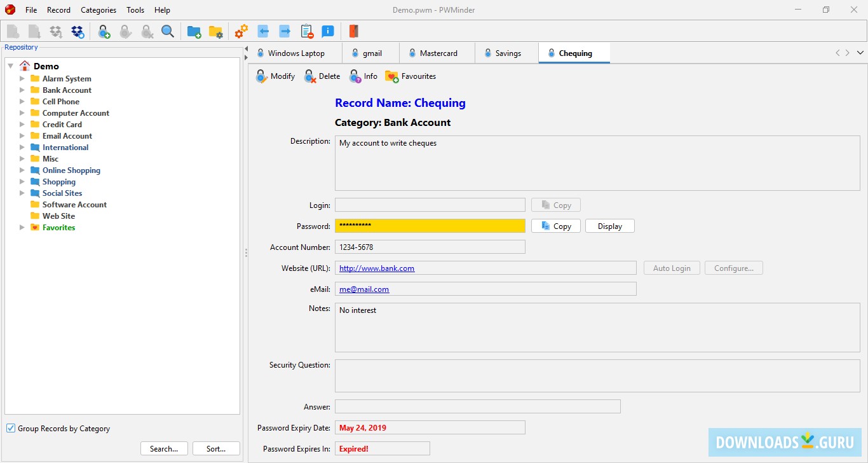Click the Display button next to the password
Screen dimensions: 868x463
tap(609, 226)
